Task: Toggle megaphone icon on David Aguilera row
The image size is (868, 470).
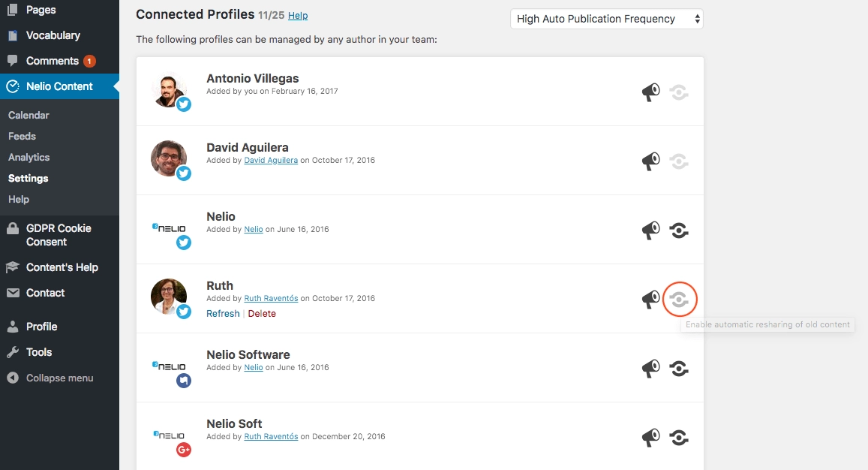Action: (x=650, y=161)
